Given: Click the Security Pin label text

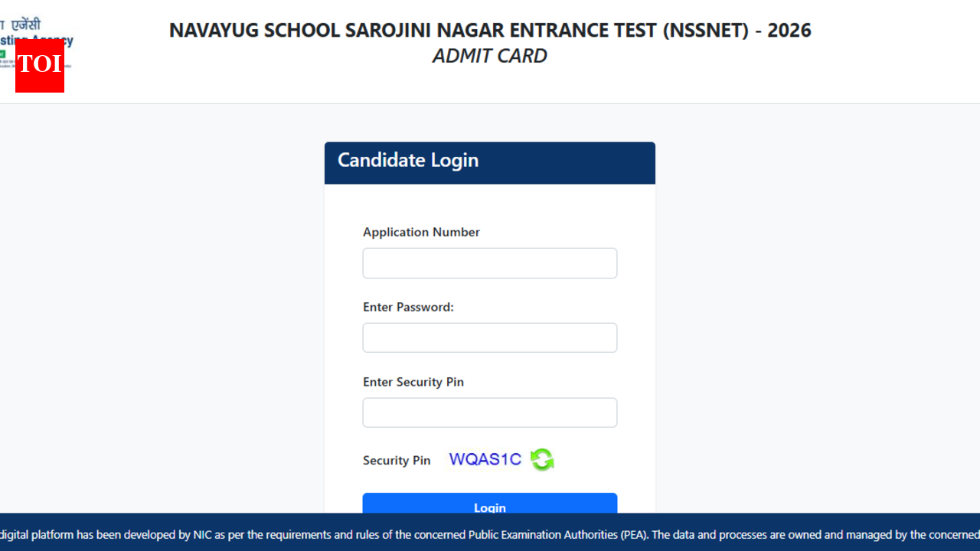Looking at the screenshot, I should pos(397,460).
